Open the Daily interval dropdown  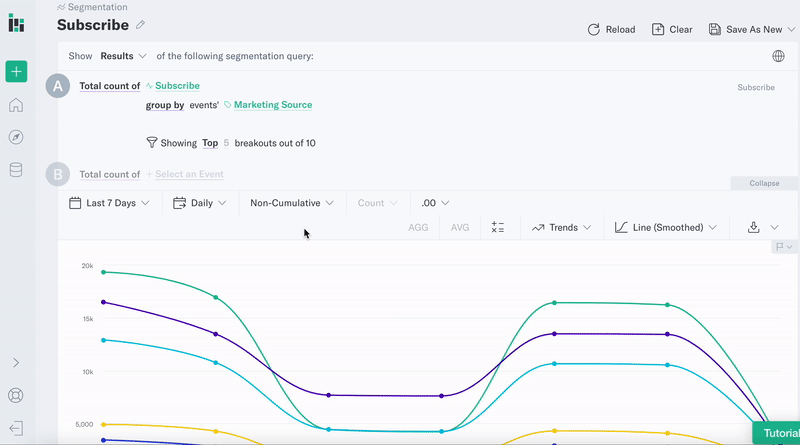[x=199, y=203]
